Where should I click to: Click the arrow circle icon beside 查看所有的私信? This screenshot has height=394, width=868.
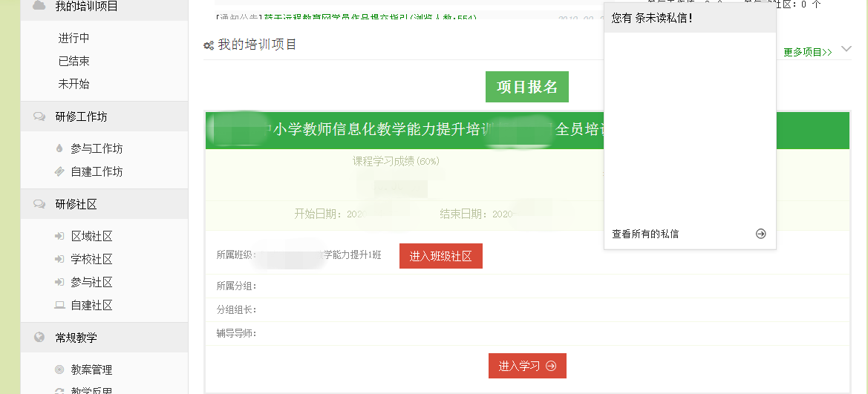(760, 234)
